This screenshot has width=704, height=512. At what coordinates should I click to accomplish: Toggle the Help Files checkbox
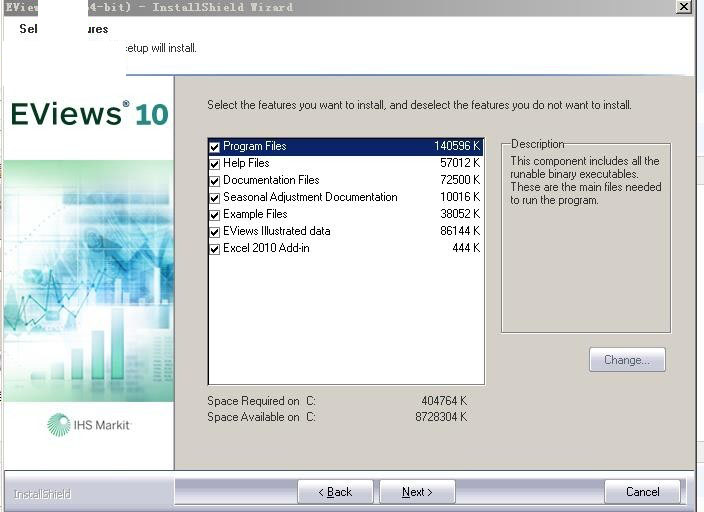pyautogui.click(x=215, y=164)
